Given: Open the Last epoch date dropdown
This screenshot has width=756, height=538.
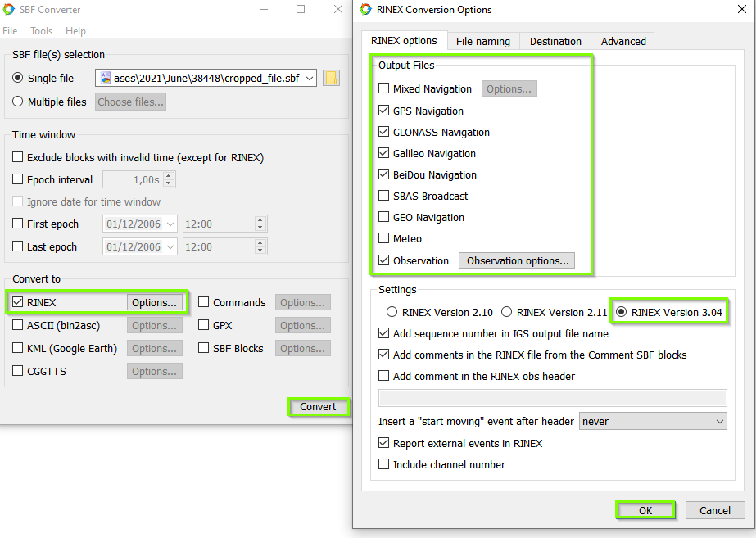Looking at the screenshot, I should point(170,246).
